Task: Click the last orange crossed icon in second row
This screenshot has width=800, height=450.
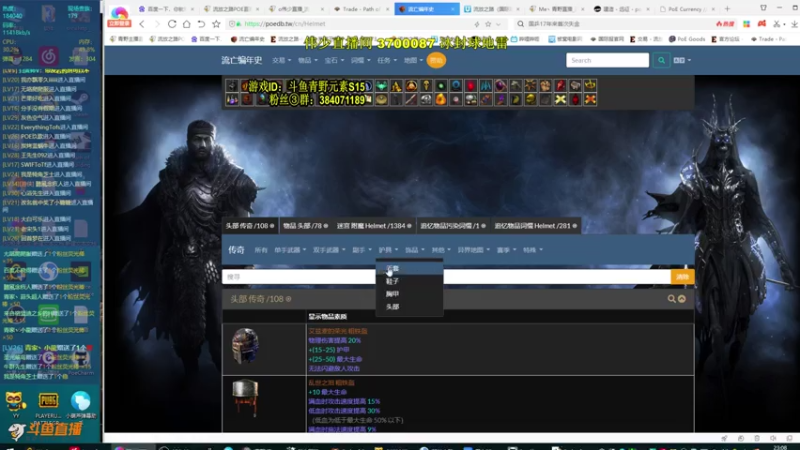Action: (x=590, y=99)
